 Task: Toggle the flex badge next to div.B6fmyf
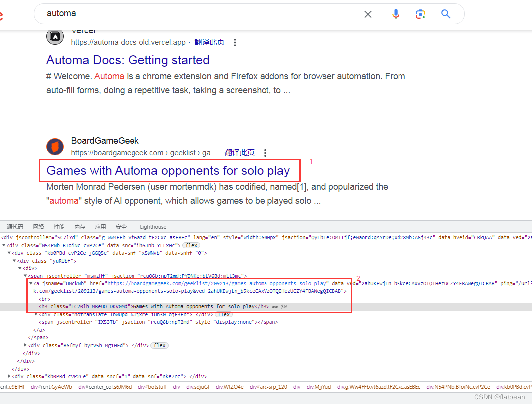tap(159, 345)
